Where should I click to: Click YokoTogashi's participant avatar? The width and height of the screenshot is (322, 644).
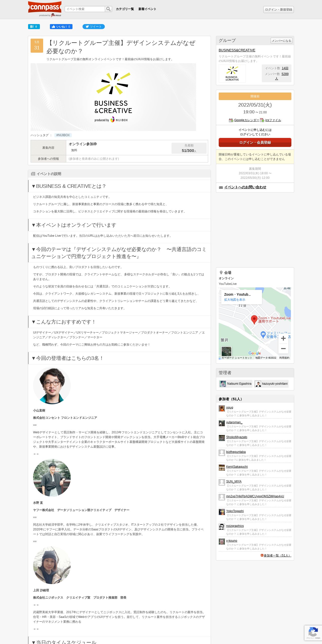coord(222,512)
